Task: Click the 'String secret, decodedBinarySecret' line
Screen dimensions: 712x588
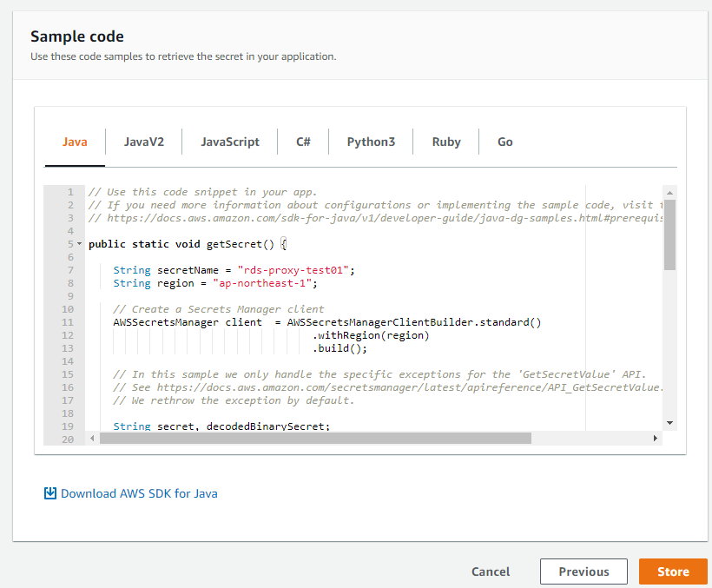Action: click(221, 426)
